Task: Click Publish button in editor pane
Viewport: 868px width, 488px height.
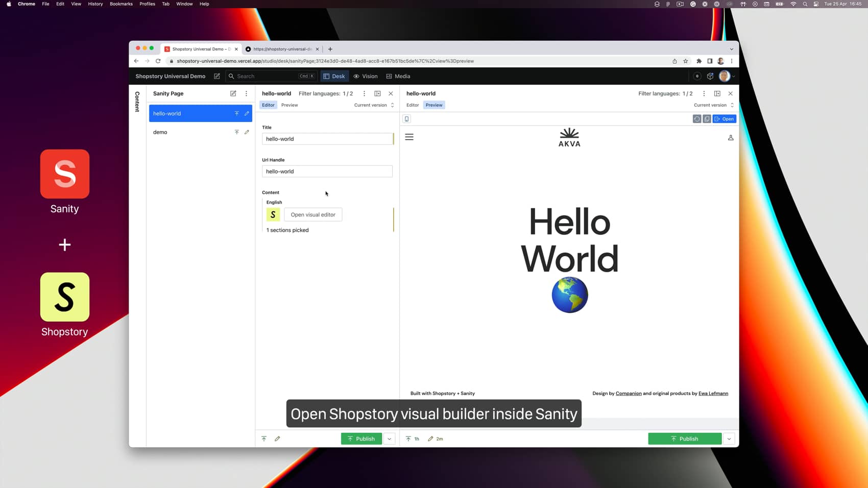Action: [x=361, y=439]
